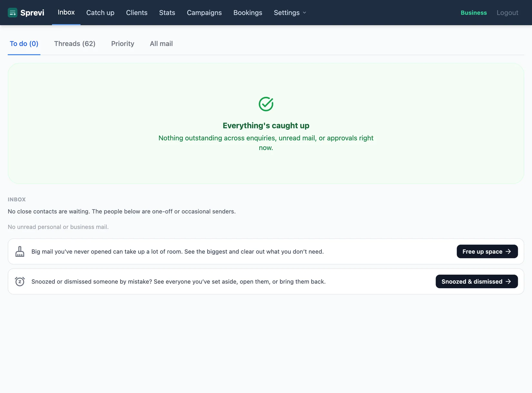The height and width of the screenshot is (393, 532).
Task: Open the Settings menu
Action: [x=290, y=13]
